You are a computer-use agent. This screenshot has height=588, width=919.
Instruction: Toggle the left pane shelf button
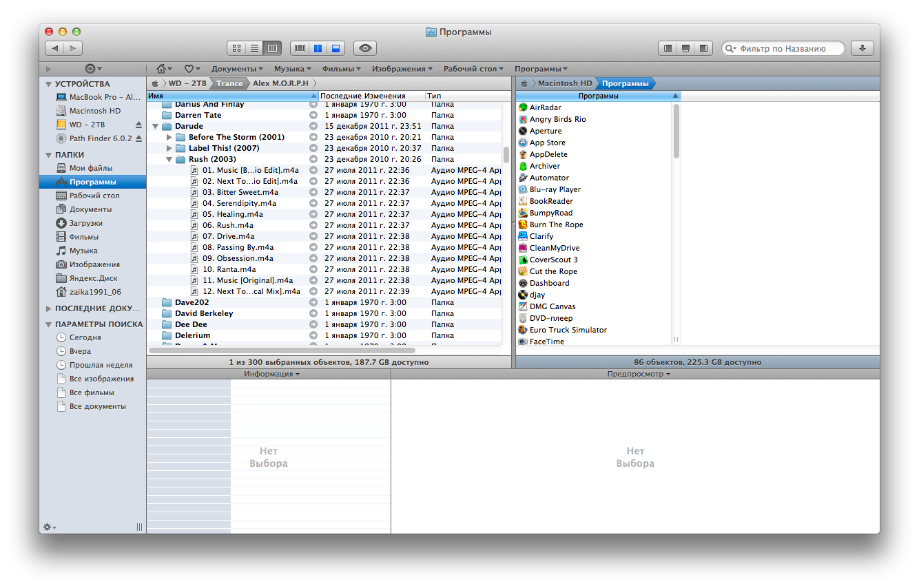pyautogui.click(x=667, y=48)
